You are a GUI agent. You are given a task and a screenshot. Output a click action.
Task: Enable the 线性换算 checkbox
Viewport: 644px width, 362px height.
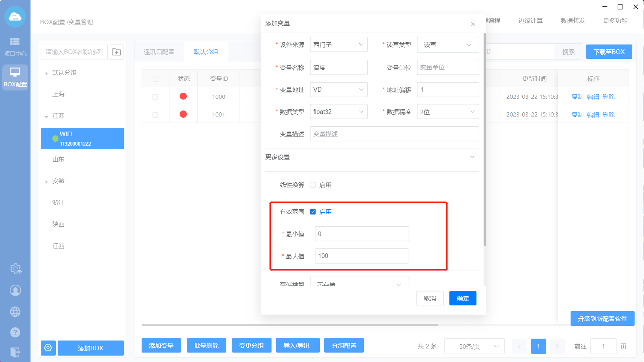(x=313, y=185)
